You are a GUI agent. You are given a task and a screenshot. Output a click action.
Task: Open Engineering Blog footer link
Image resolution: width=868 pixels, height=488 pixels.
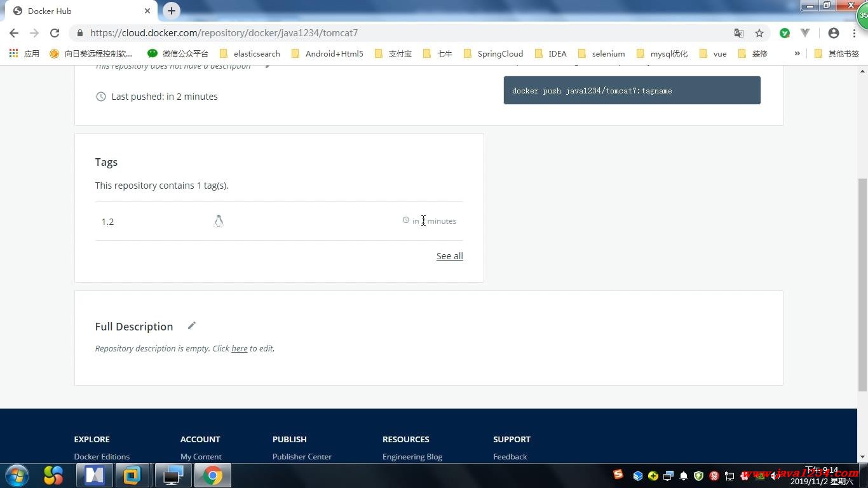coord(412,456)
